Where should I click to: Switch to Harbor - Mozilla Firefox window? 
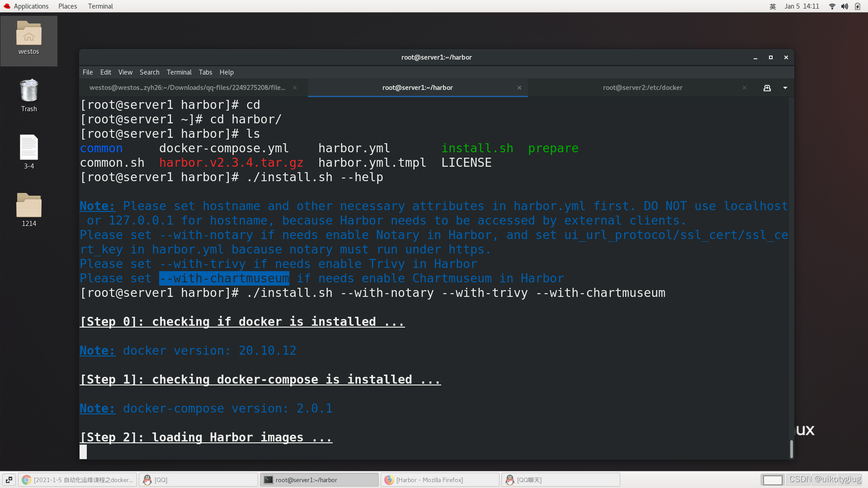click(440, 480)
